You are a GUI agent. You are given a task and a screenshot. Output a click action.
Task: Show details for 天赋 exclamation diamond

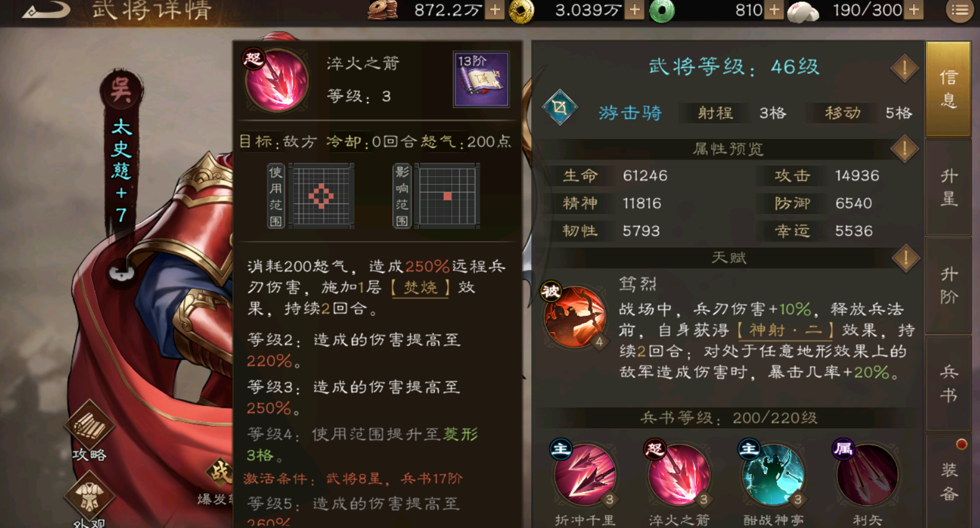(905, 257)
